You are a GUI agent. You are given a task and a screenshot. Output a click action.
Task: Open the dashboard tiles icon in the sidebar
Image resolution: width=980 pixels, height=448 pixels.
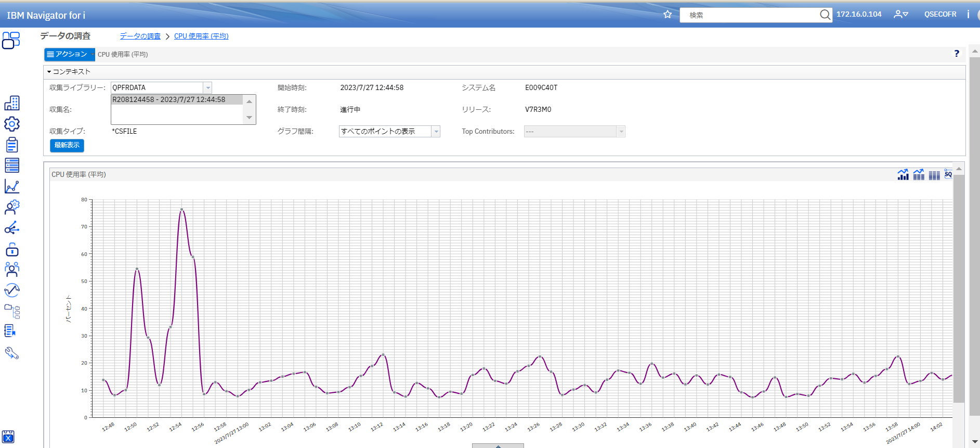[11, 40]
